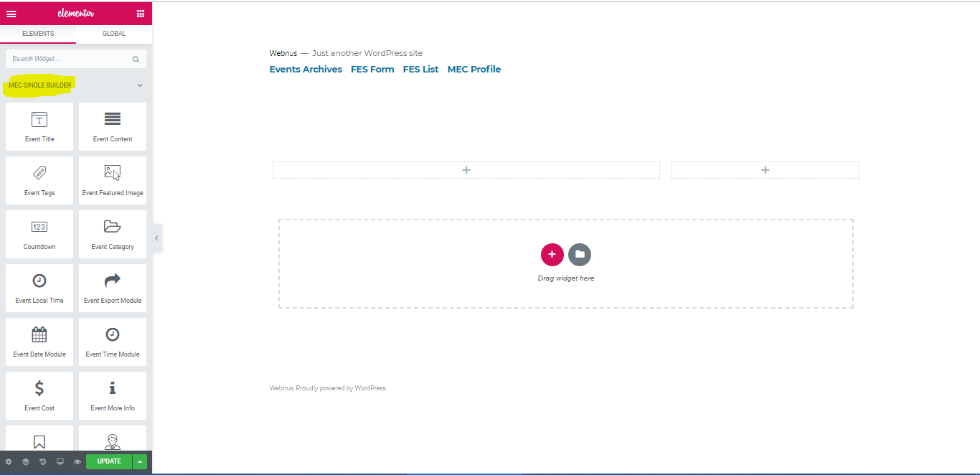
Task: Click the Just another WordPress site tagline
Action: (367, 53)
